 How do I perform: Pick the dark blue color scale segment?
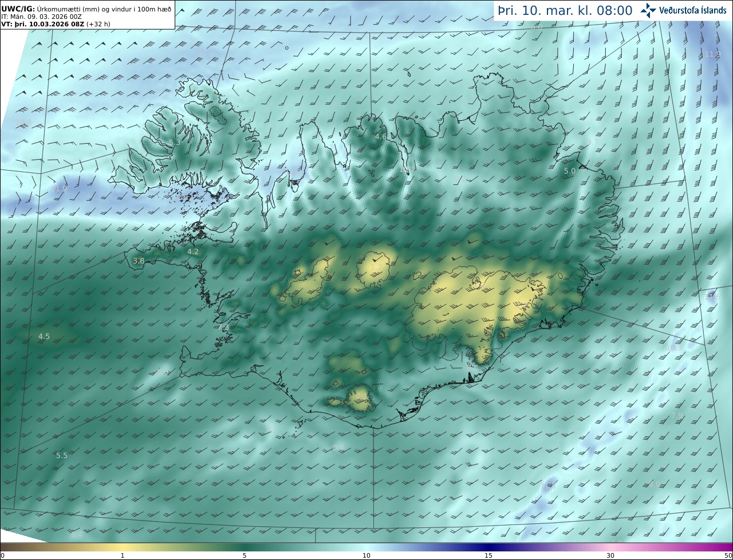click(488, 546)
